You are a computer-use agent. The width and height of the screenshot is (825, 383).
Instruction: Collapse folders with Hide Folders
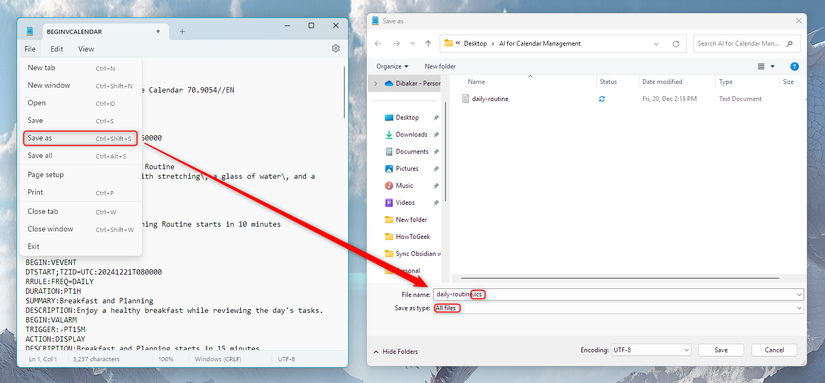pyautogui.click(x=396, y=351)
